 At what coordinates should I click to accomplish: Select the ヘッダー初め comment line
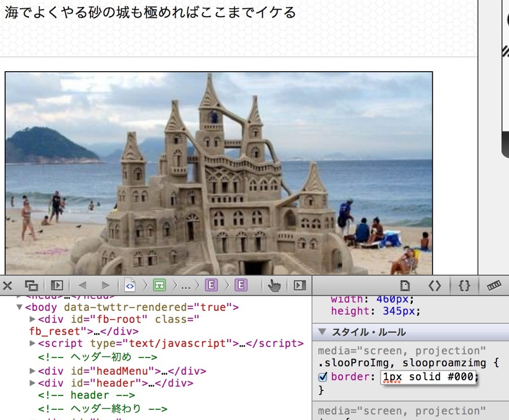[x=98, y=357]
